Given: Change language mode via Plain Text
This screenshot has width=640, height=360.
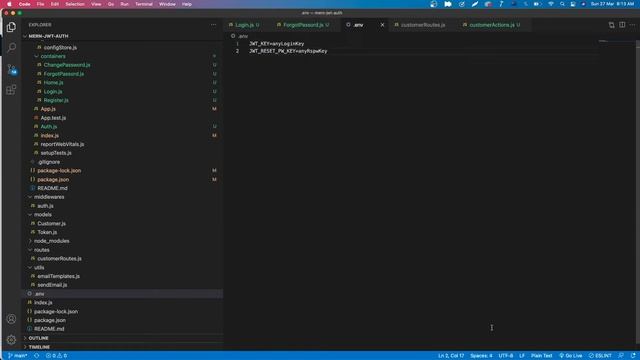Looking at the screenshot, I should click(542, 356).
